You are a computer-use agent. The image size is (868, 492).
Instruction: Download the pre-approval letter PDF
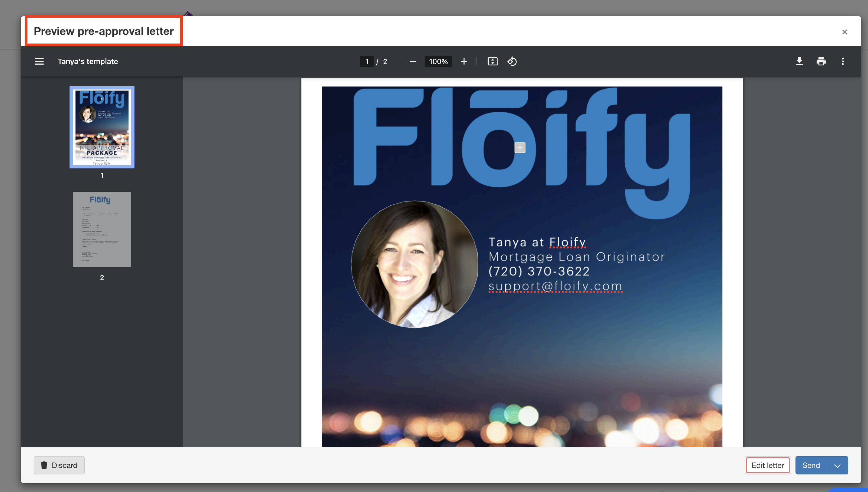(x=799, y=62)
